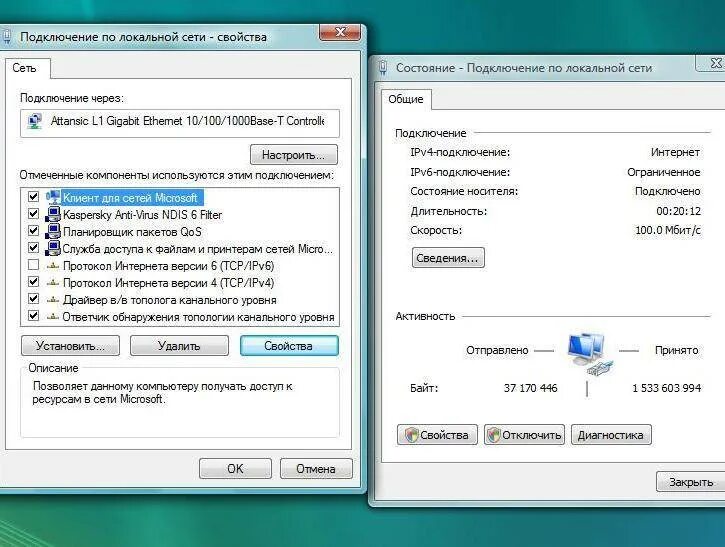Select Служба доступа к файлам и принтерам item
This screenshot has height=547, width=725.
tap(197, 249)
